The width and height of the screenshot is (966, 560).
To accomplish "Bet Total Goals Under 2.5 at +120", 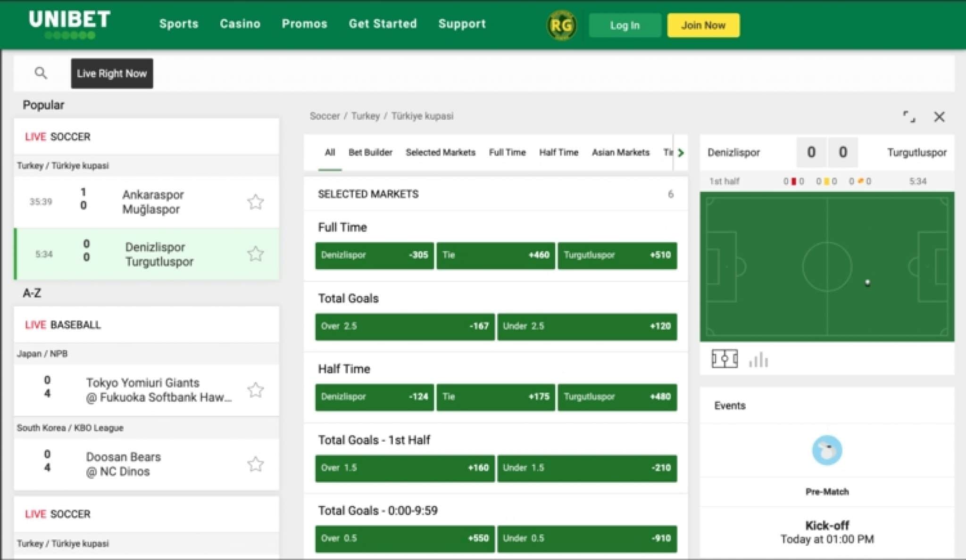I will point(587,326).
